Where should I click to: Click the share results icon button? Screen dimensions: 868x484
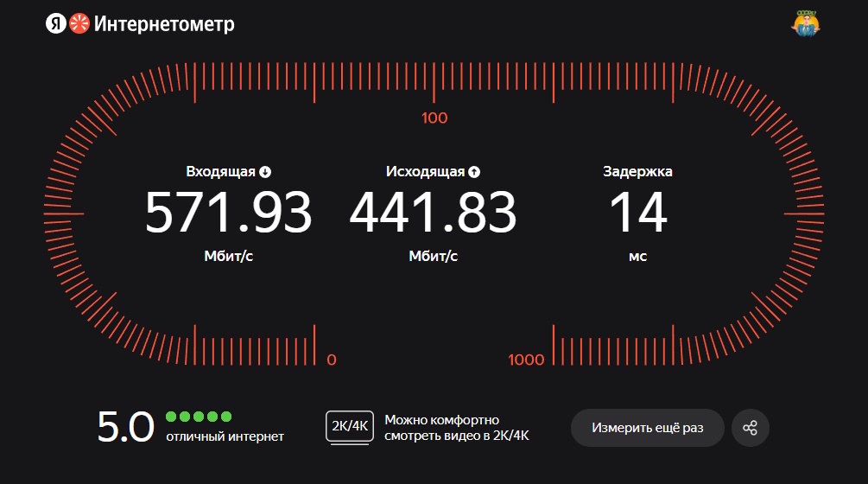click(750, 428)
